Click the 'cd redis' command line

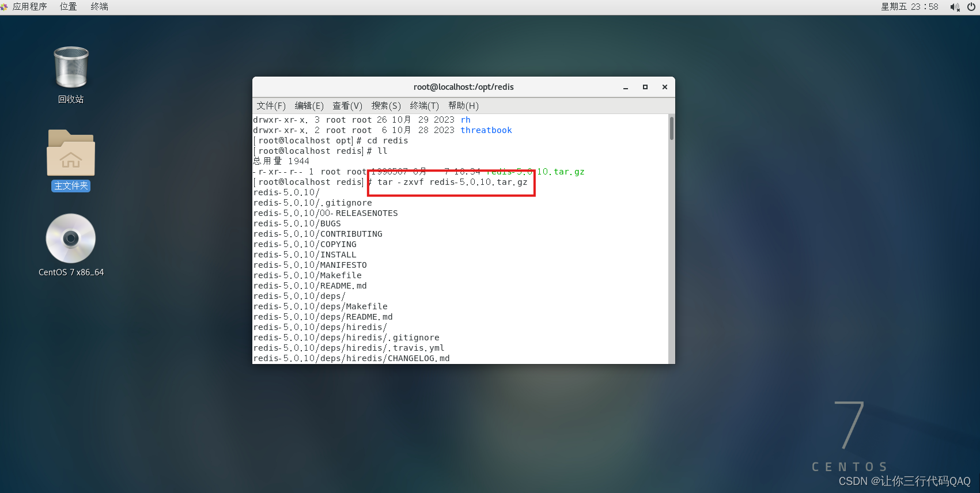(388, 141)
